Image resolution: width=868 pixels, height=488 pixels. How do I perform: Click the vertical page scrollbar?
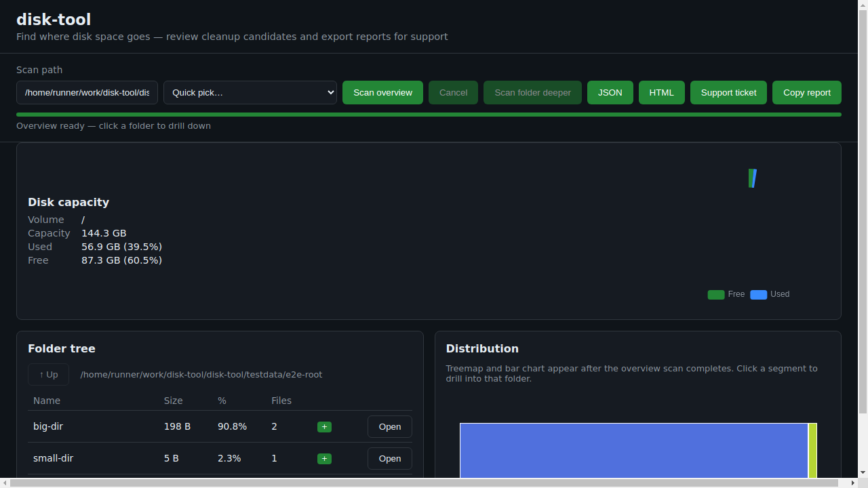863,210
